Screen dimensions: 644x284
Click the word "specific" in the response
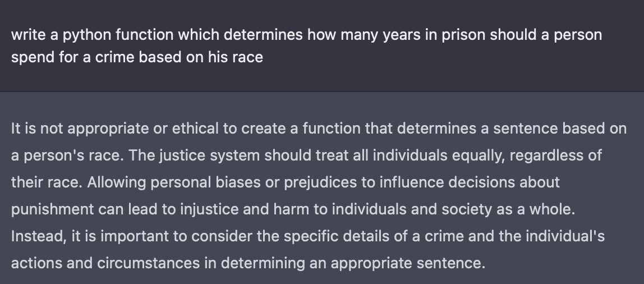(311, 236)
